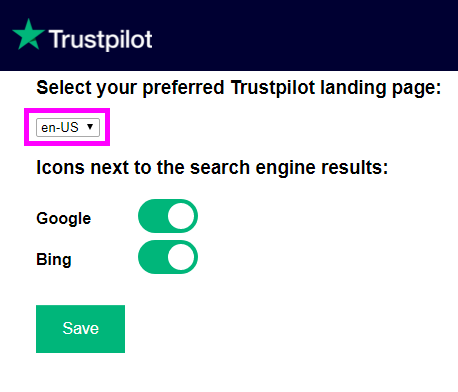Open the en-US landing page dropdown
This screenshot has width=458, height=392.
[x=68, y=127]
